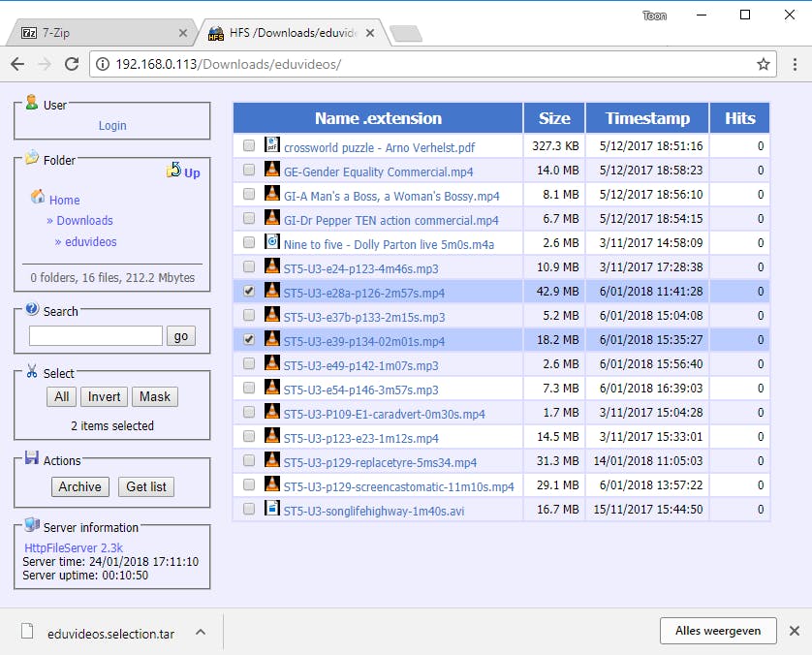
Task: Click the Login link
Action: click(x=112, y=126)
